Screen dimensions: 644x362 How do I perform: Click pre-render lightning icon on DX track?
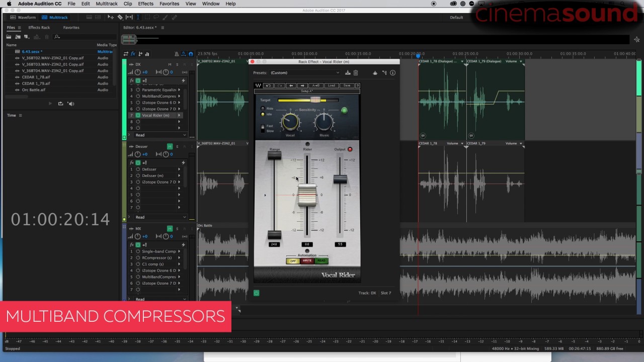coord(183,80)
